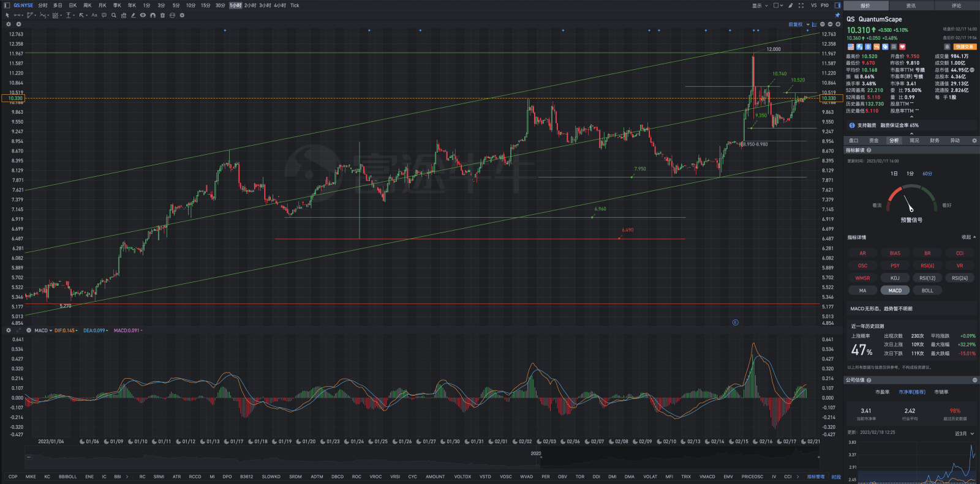The image size is (980, 484).
Task: Toggle the BOLL indicator chip
Action: coord(927,291)
